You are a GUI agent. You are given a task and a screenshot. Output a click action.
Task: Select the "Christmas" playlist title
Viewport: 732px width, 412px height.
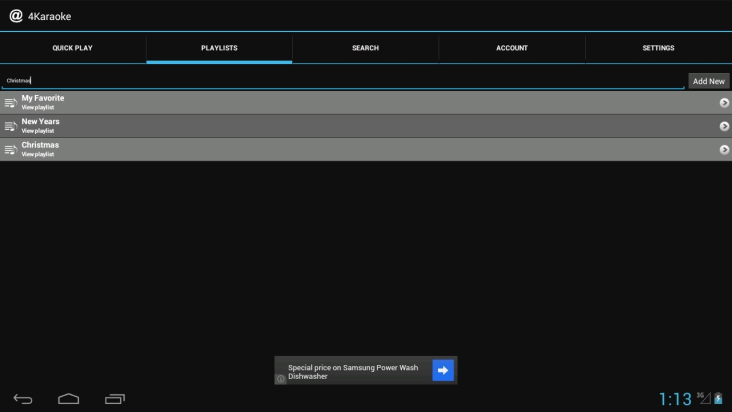point(40,145)
